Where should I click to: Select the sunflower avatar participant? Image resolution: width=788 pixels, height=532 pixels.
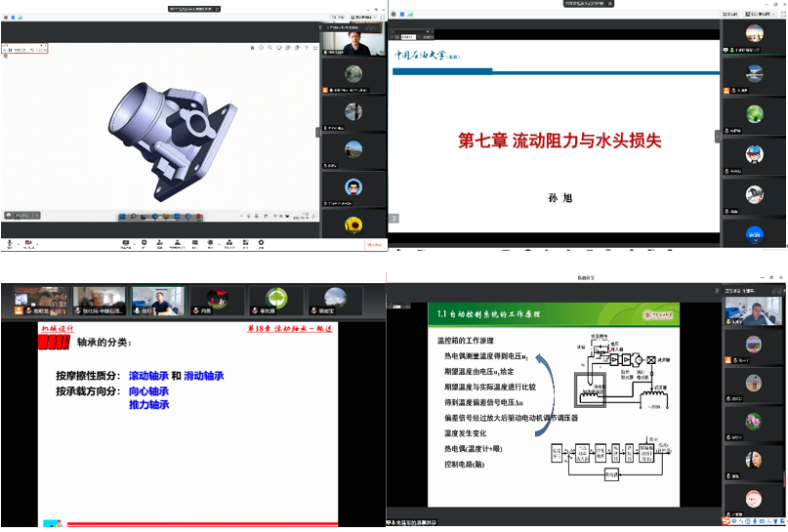point(353,224)
